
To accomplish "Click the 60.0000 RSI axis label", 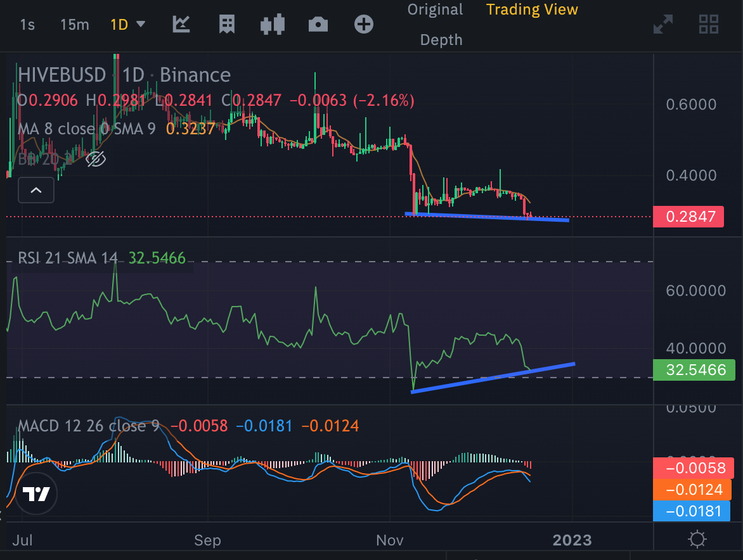I will (x=695, y=290).
